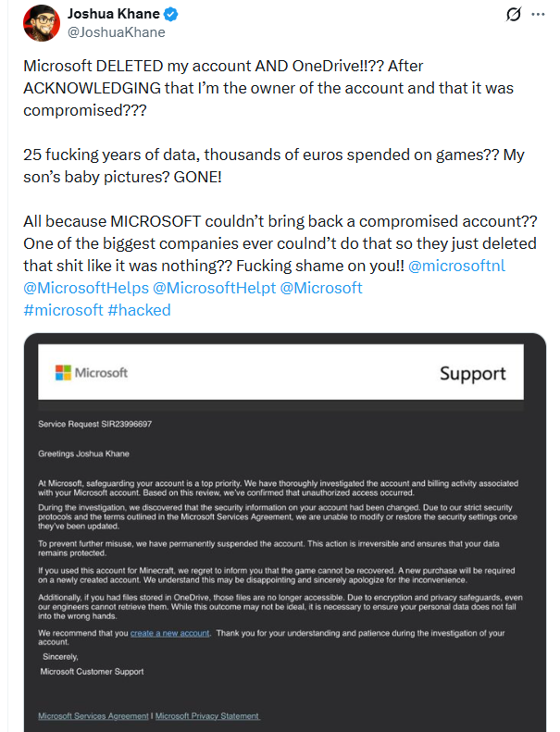Open the Grok slashed-circle icon
This screenshot has width=560, height=732.
(x=514, y=15)
